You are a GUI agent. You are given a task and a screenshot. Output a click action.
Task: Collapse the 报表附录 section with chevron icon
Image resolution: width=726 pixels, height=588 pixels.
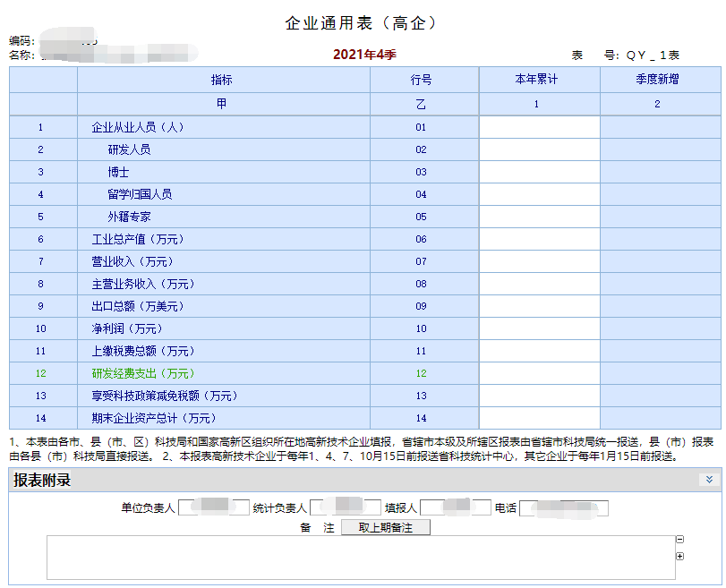(709, 480)
